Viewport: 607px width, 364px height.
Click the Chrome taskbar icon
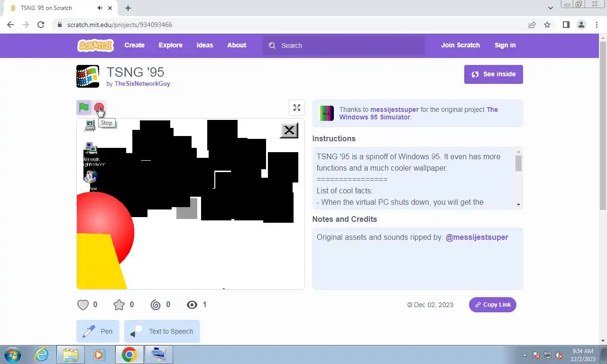pos(129,355)
